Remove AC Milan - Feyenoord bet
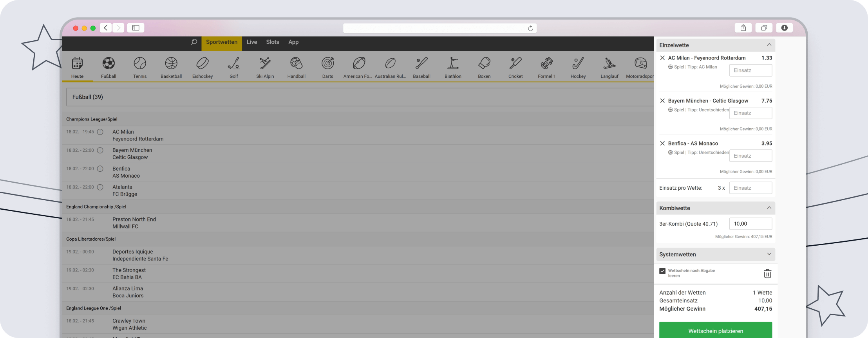 [662, 58]
